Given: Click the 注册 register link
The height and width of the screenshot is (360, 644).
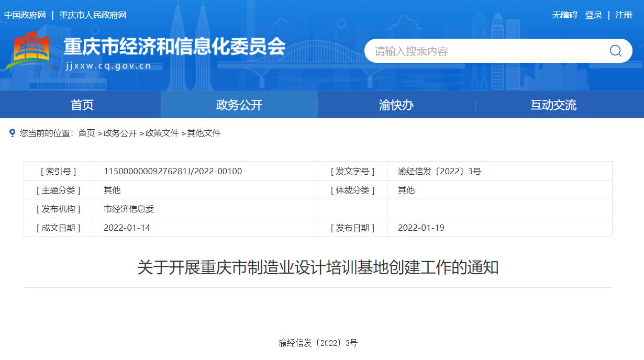Looking at the screenshot, I should click(624, 15).
